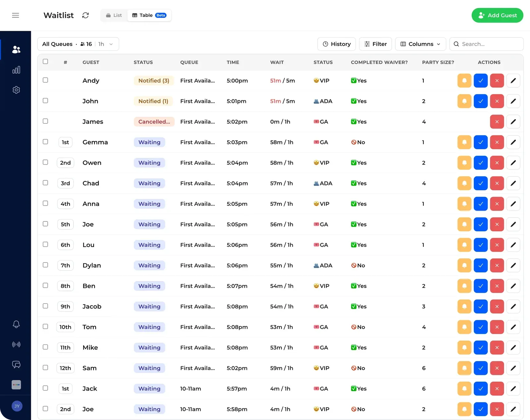
Task: Remove Anna with red X button
Action: pyautogui.click(x=497, y=204)
